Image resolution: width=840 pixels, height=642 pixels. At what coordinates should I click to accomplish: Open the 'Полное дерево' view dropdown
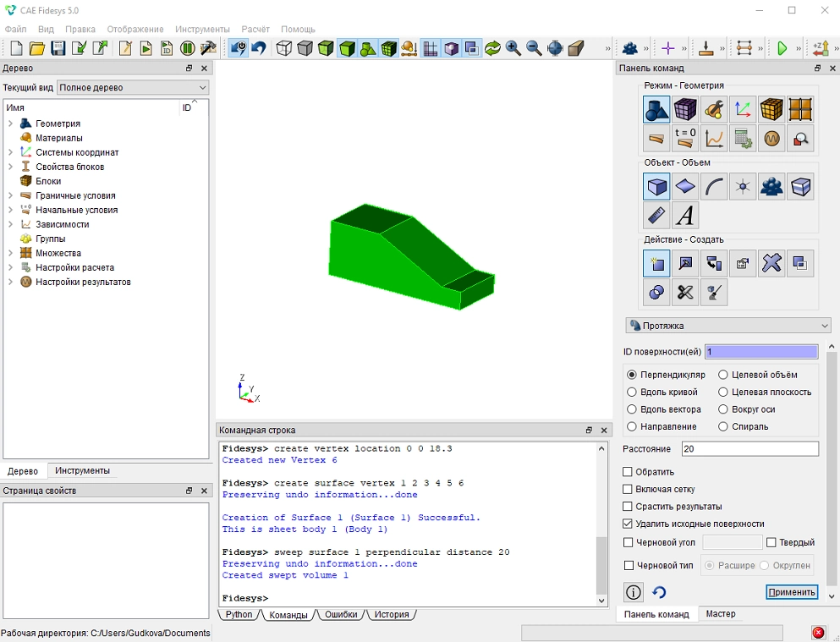[133, 87]
